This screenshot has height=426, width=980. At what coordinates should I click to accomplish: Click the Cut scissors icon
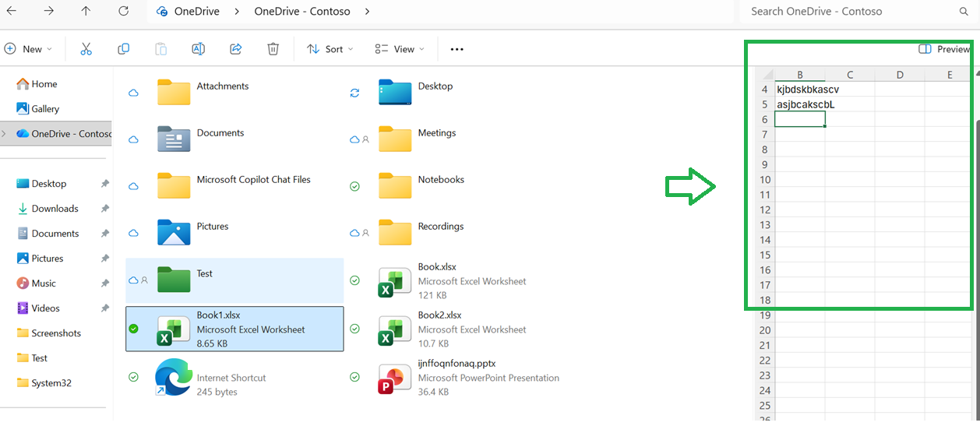pyautogui.click(x=86, y=49)
